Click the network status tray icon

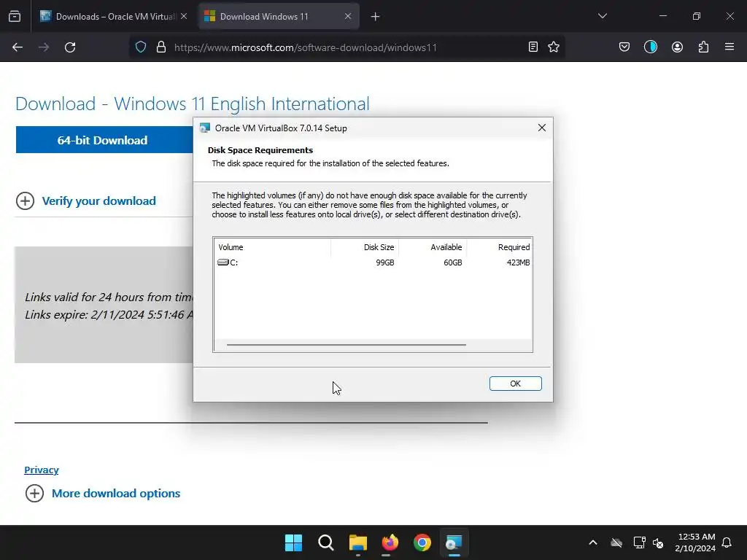[x=639, y=542]
